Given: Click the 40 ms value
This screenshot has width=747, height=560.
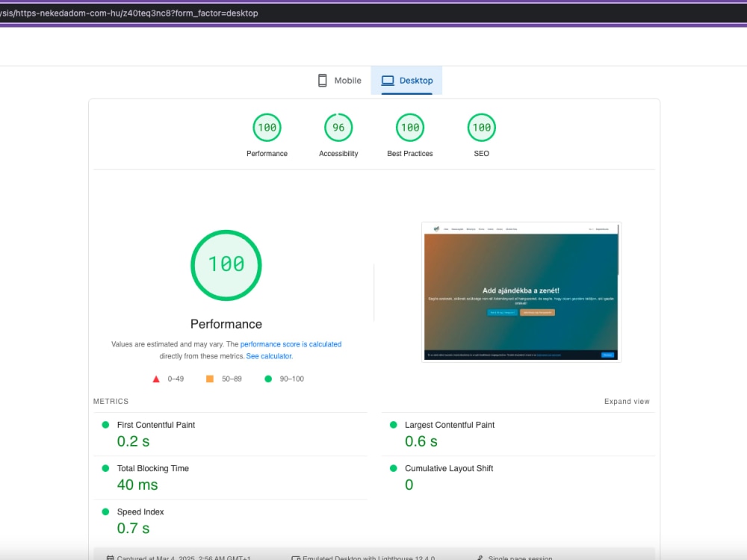Looking at the screenshot, I should click(x=137, y=485).
